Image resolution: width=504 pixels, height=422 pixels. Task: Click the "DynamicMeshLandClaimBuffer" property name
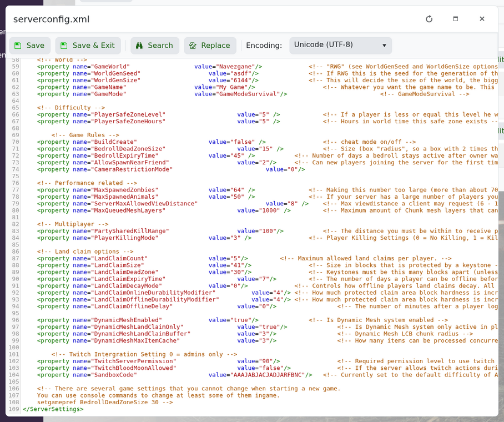click(x=141, y=334)
